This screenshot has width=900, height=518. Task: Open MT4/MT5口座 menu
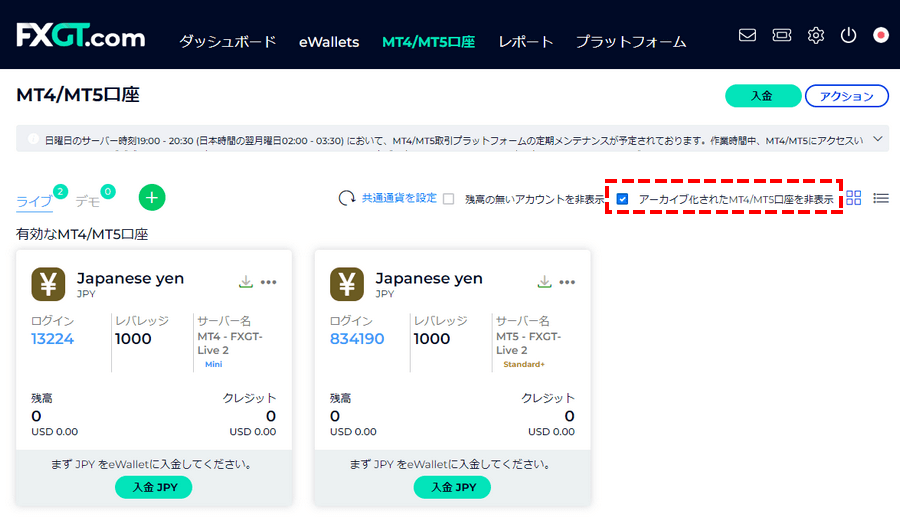[x=429, y=42]
